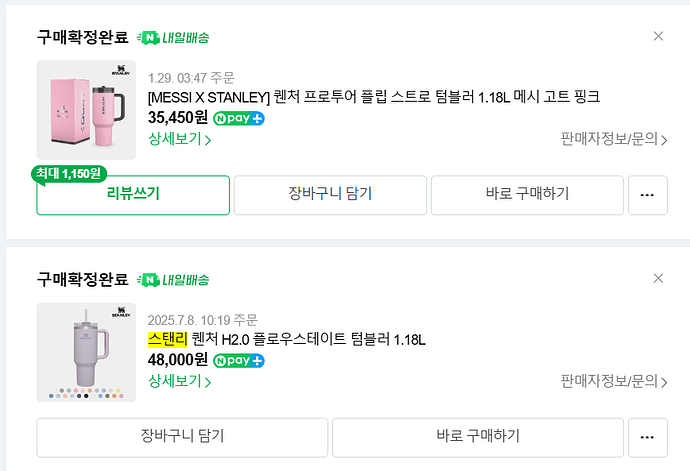Expand 상세보기 for the 48,000원 order
Screen dimensions: 690x471
click(x=180, y=381)
